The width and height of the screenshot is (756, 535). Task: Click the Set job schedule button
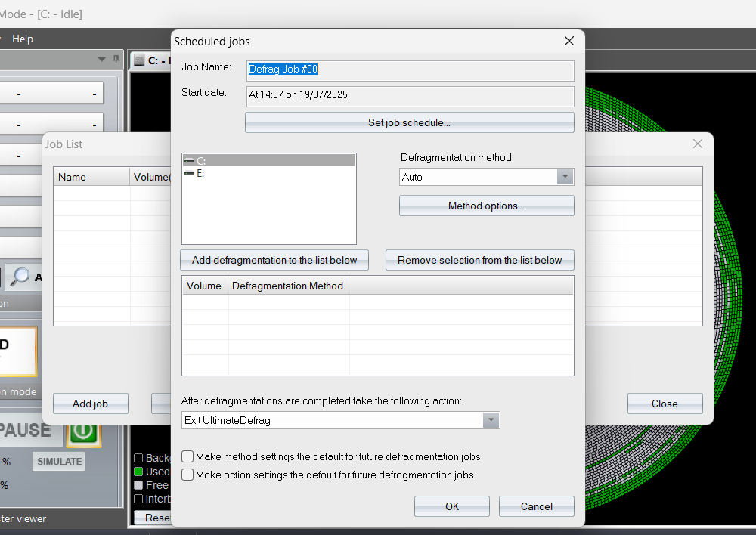click(x=409, y=122)
